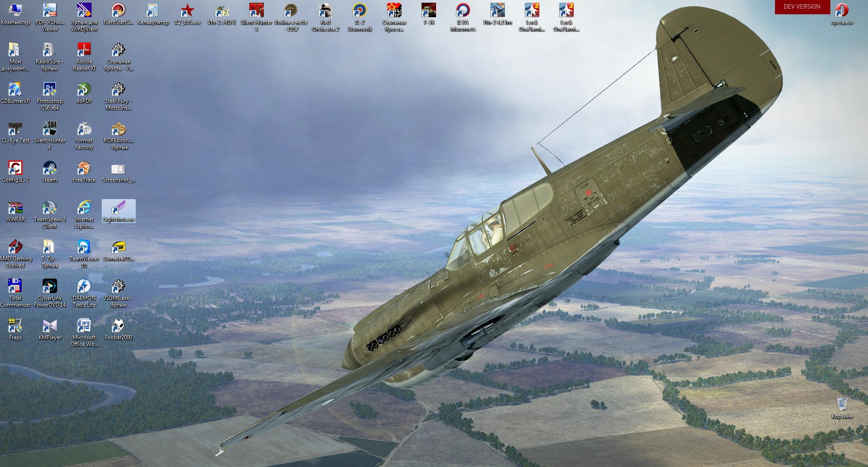Screen dimensions: 868x467
Task: Select ROFEditor shortcut icon
Action: coord(118,135)
